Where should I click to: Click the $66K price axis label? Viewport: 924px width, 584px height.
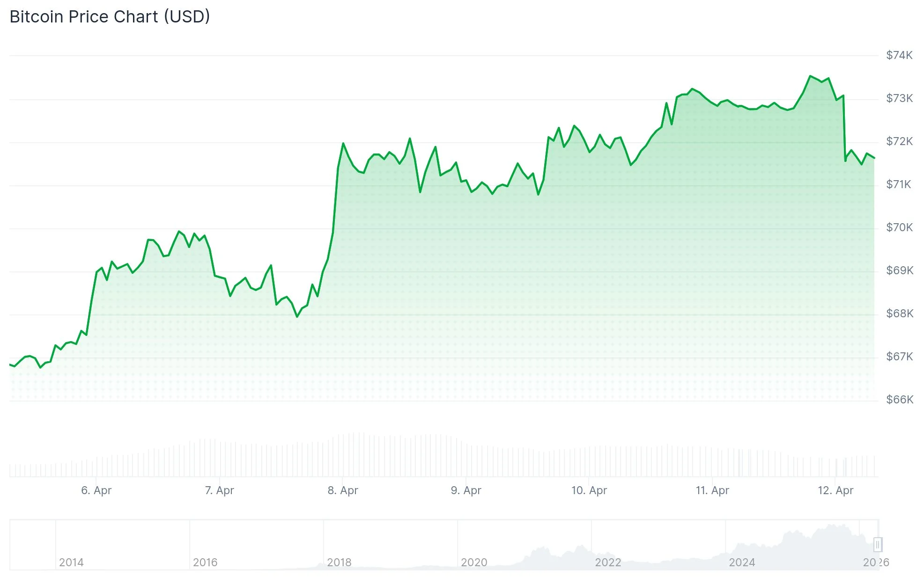click(x=900, y=400)
